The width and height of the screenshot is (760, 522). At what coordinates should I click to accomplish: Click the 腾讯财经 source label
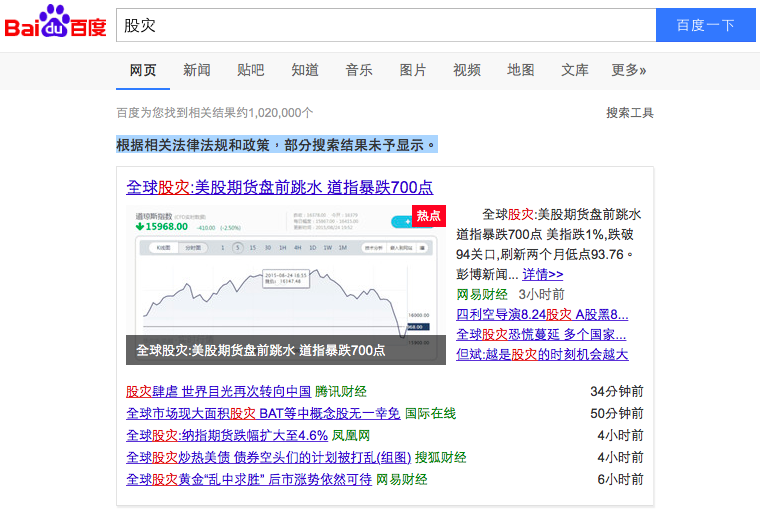click(x=341, y=391)
